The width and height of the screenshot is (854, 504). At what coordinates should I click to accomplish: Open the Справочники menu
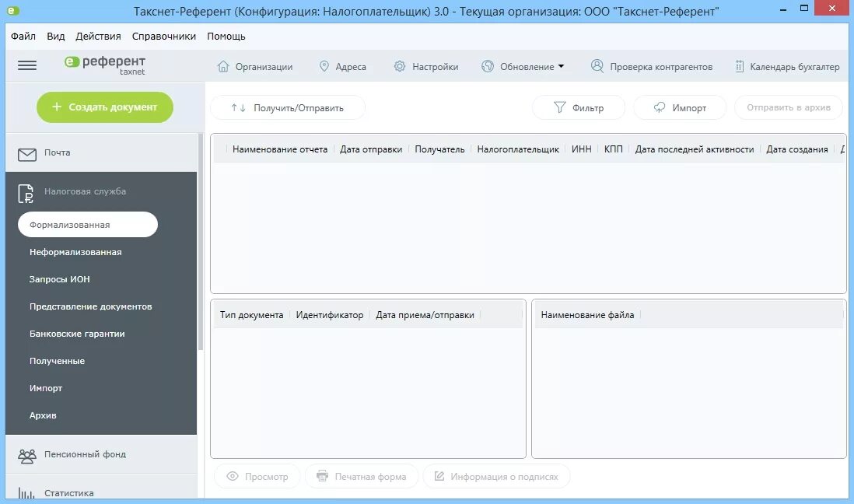[164, 37]
